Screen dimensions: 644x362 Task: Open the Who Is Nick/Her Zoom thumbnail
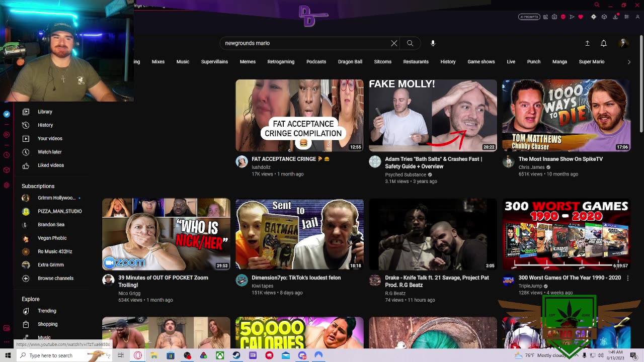click(x=166, y=234)
